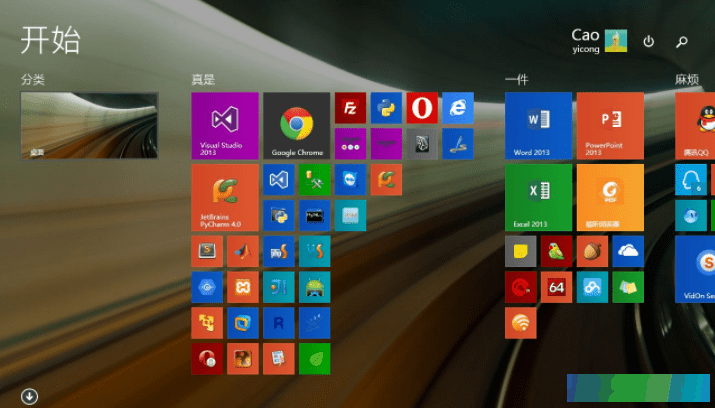The image size is (715, 408).
Task: Open the VidOn Server tile
Action: (x=695, y=269)
